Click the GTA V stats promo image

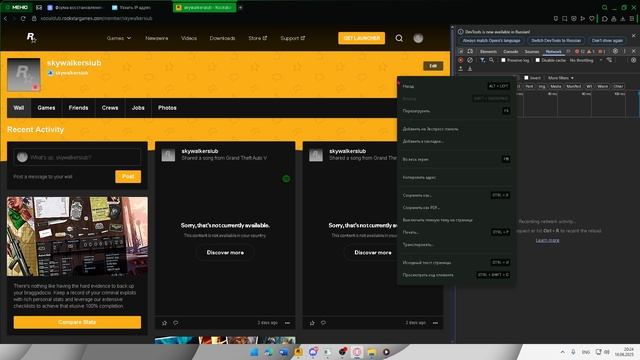77,236
